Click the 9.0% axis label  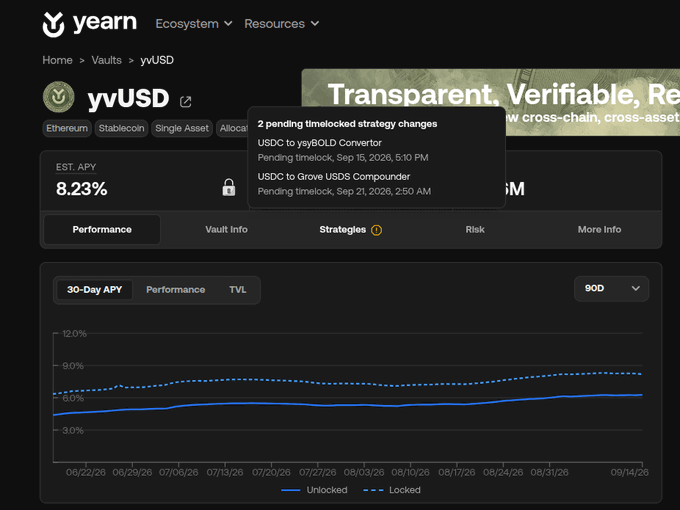click(x=73, y=366)
